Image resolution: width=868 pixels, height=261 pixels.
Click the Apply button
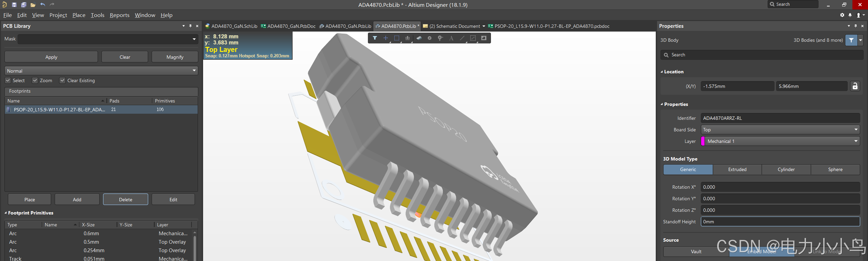click(x=51, y=57)
